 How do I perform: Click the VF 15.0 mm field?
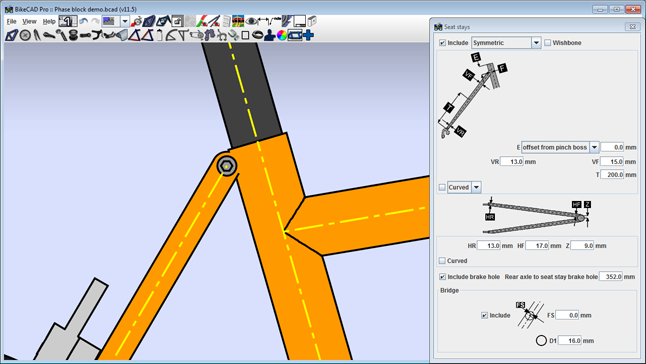[x=612, y=162]
